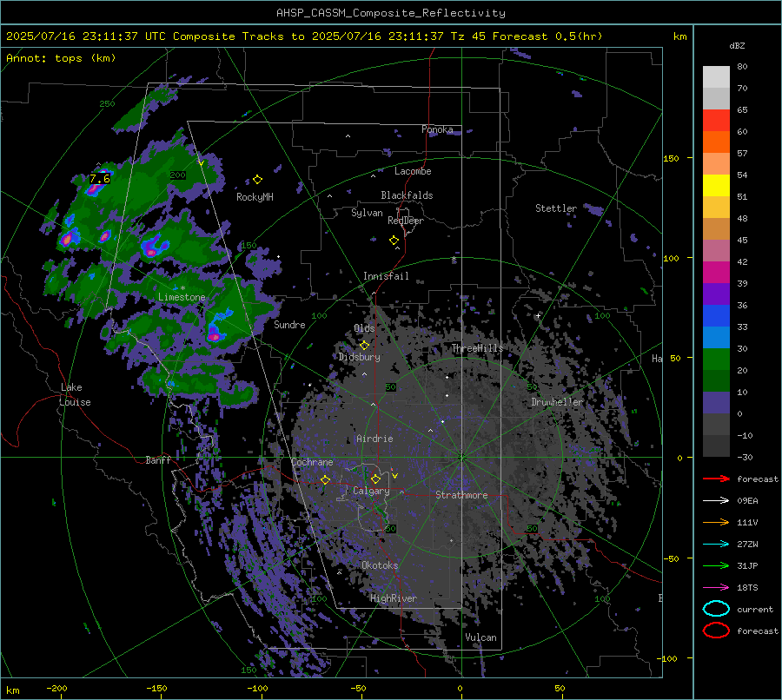Click the Drumheller city label

557,402
